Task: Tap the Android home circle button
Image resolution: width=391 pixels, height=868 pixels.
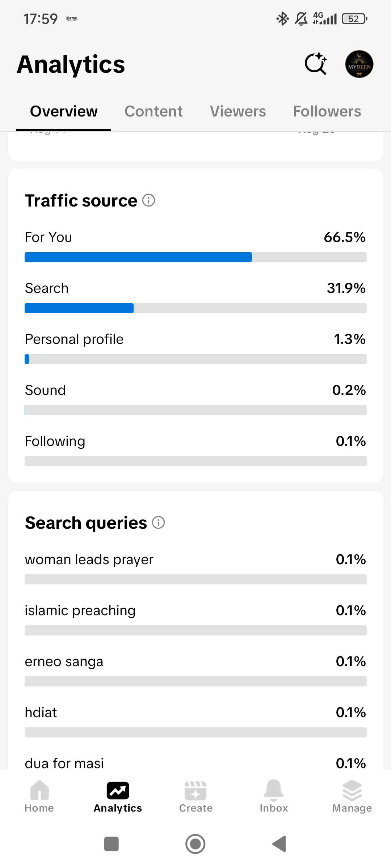Action: 195,844
